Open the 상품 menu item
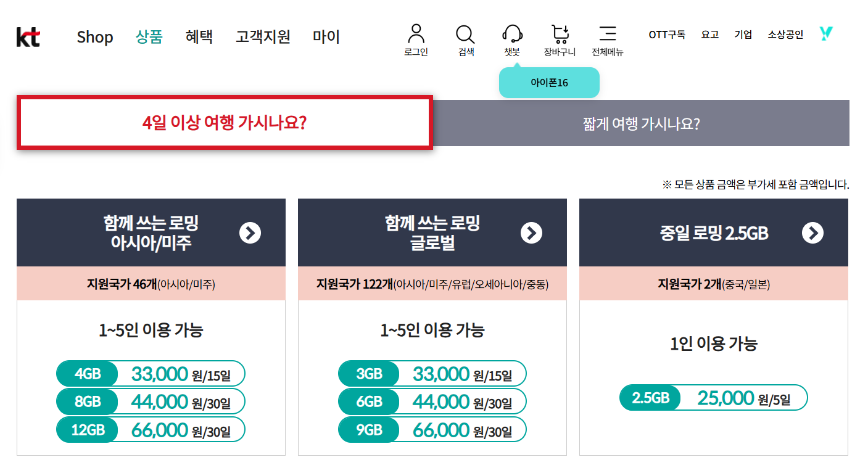The image size is (868, 473). coord(149,37)
